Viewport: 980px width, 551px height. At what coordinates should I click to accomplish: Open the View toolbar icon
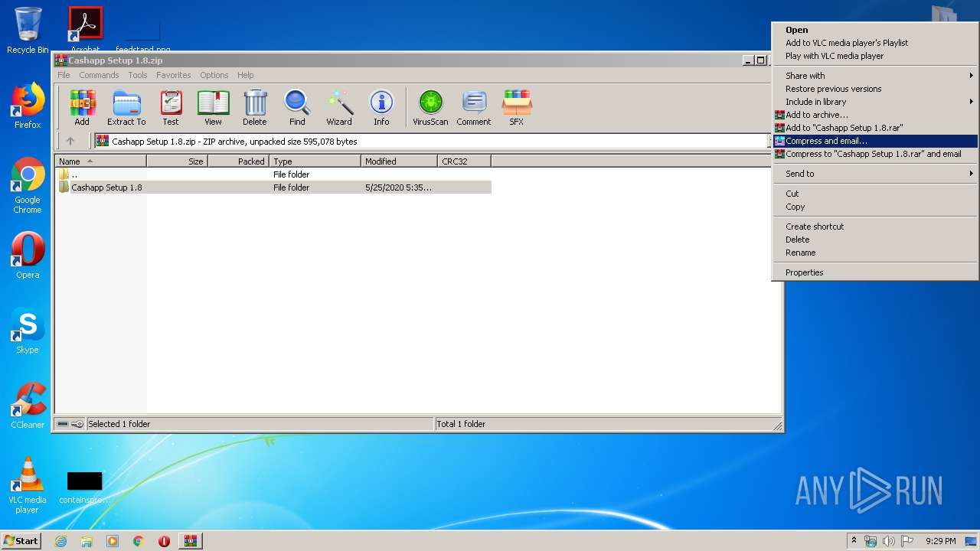pyautogui.click(x=213, y=108)
